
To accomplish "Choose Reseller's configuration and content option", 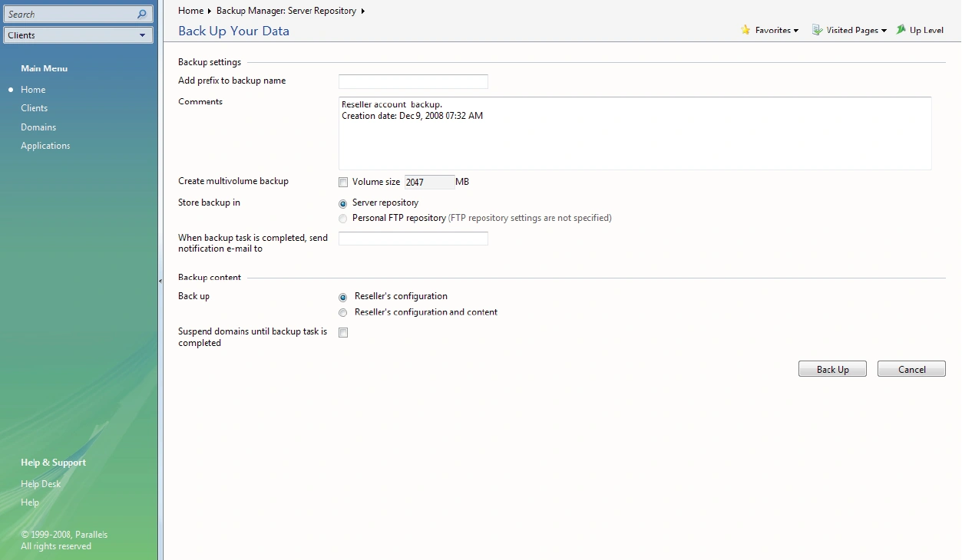I will [343, 313].
